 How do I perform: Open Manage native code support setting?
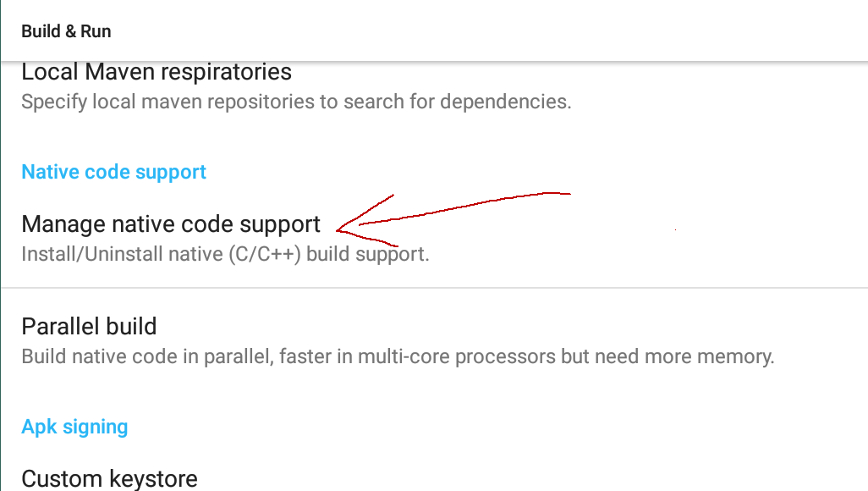point(434,238)
